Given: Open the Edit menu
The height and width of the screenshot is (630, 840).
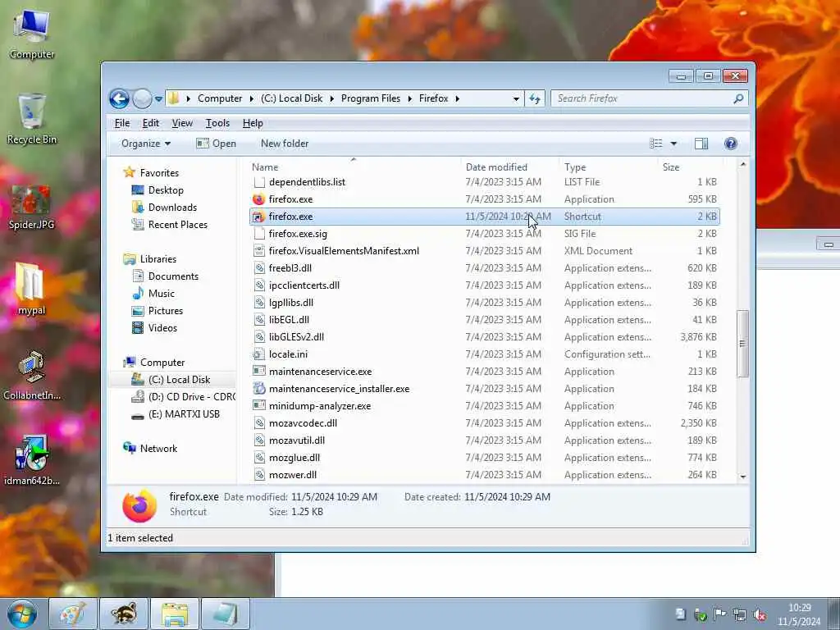Looking at the screenshot, I should [x=151, y=123].
